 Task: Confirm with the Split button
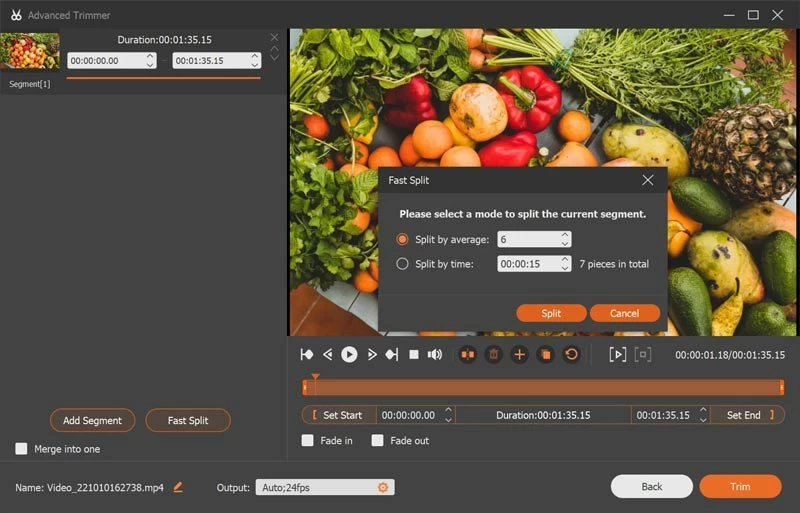coord(551,313)
